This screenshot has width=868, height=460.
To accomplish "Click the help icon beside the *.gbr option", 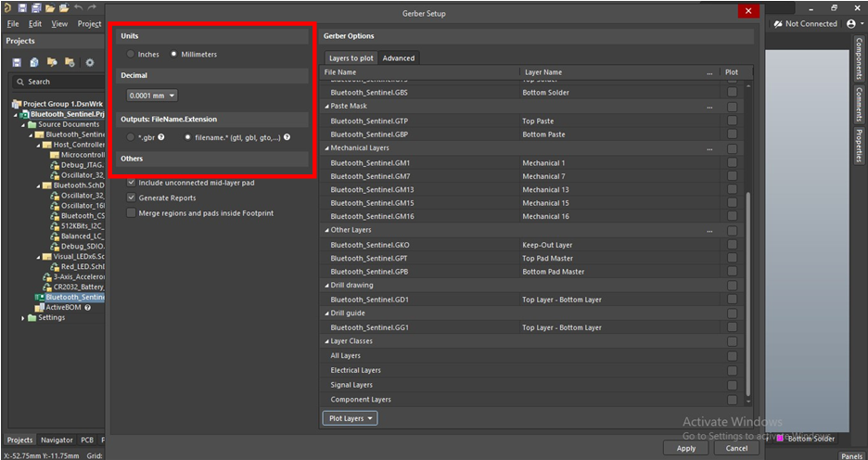I will (x=161, y=137).
